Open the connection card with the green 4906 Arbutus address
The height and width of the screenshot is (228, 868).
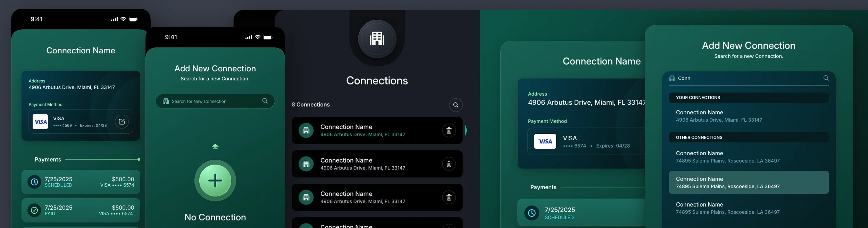tap(377, 130)
